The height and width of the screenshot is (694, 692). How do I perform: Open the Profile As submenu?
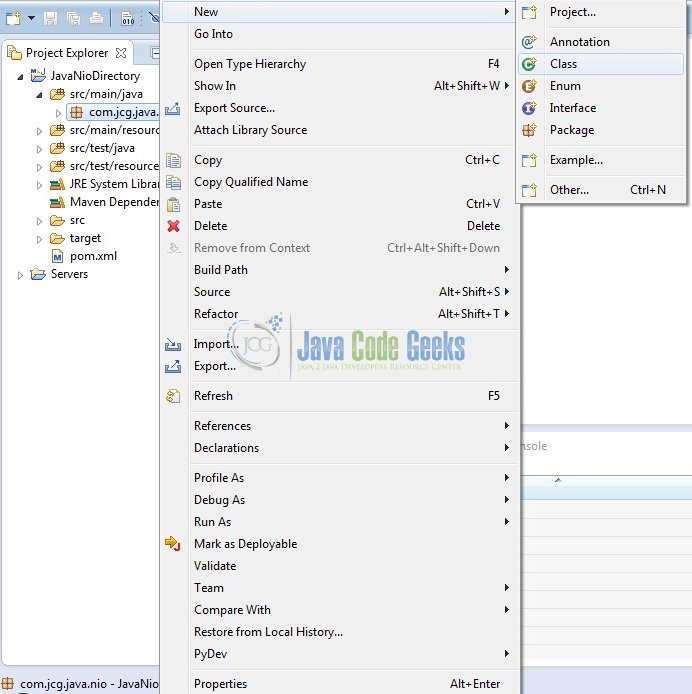tap(338, 478)
